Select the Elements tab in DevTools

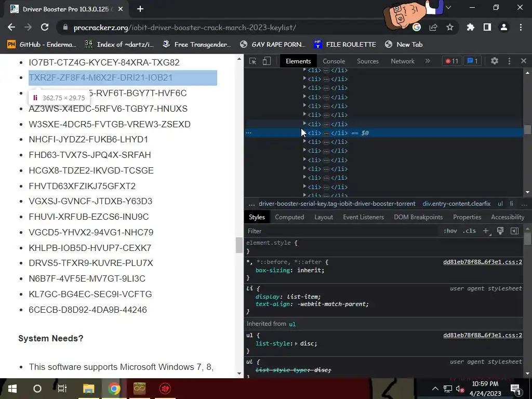(x=298, y=61)
